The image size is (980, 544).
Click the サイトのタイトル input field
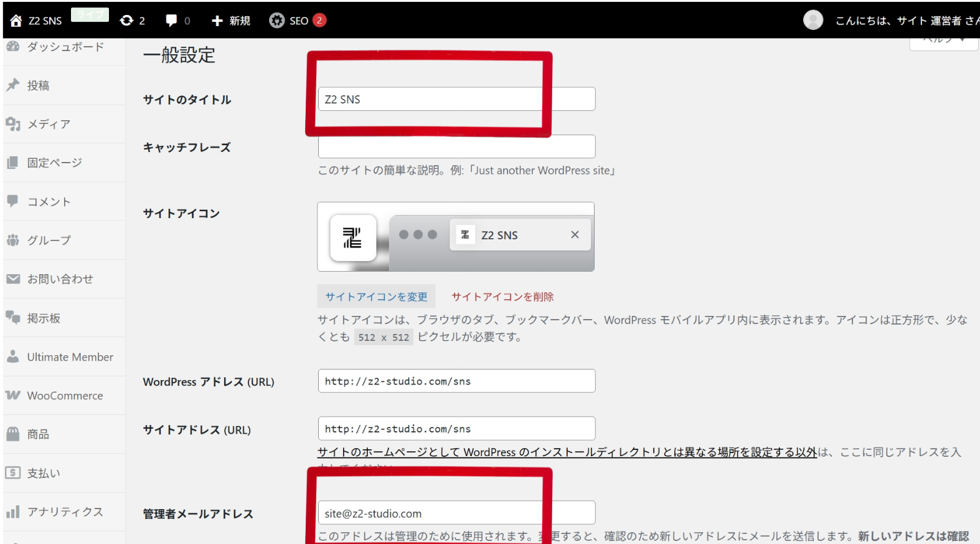coord(456,99)
